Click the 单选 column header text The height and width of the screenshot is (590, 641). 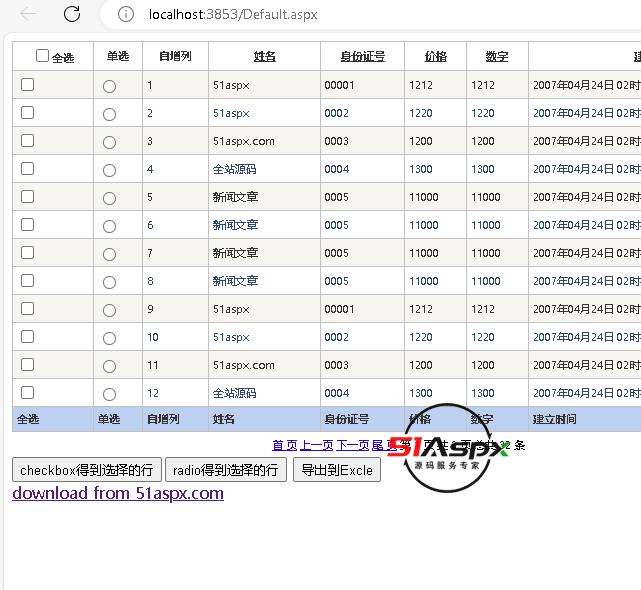coord(118,56)
